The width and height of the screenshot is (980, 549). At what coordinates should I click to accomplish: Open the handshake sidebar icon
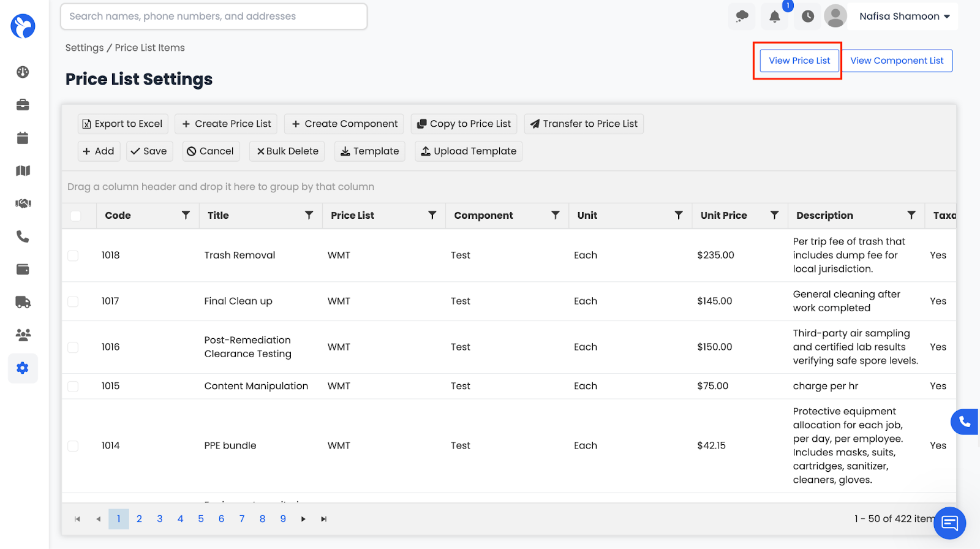click(x=23, y=203)
